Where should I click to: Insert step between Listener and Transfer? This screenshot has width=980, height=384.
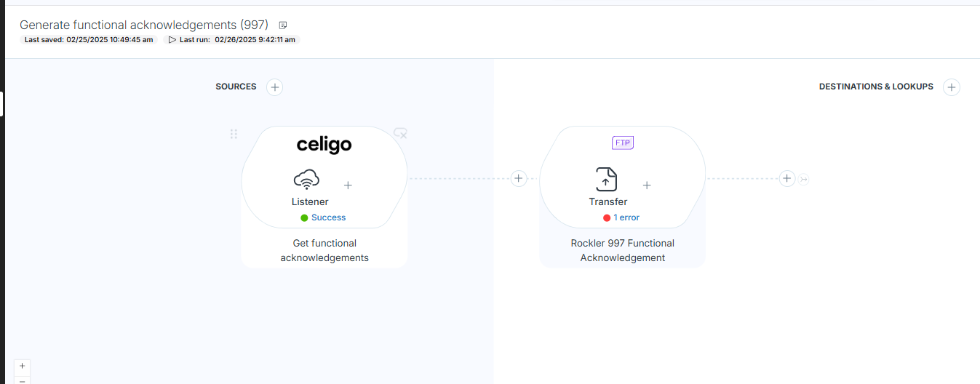[x=518, y=178]
